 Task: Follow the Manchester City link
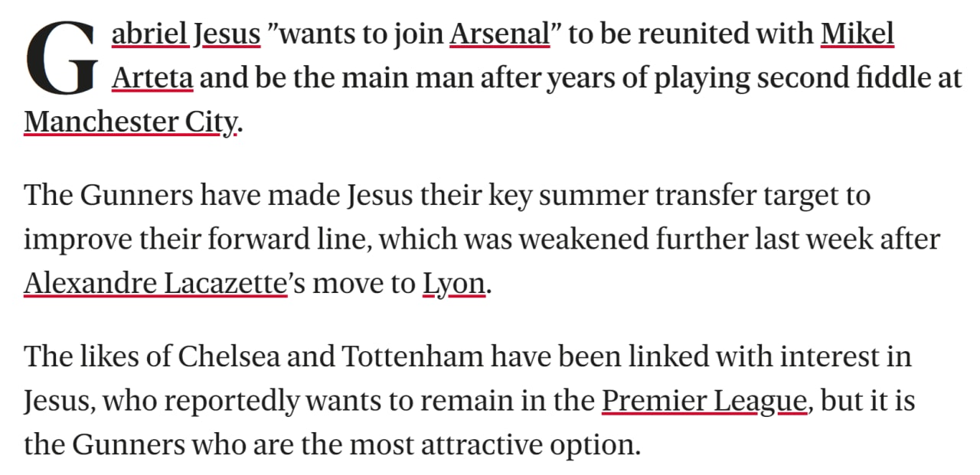(x=131, y=122)
